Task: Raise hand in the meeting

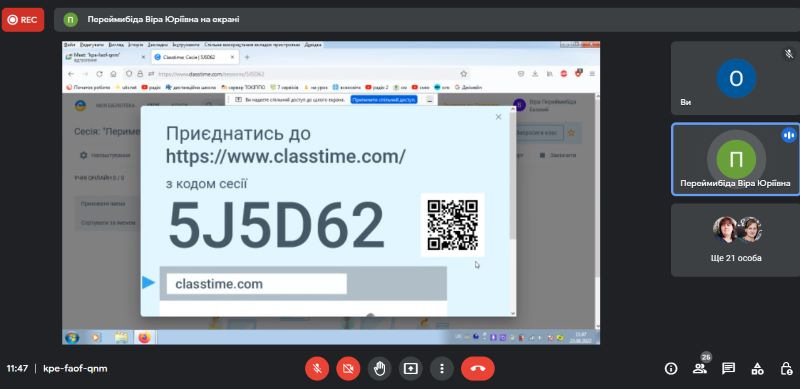Action: (379, 368)
